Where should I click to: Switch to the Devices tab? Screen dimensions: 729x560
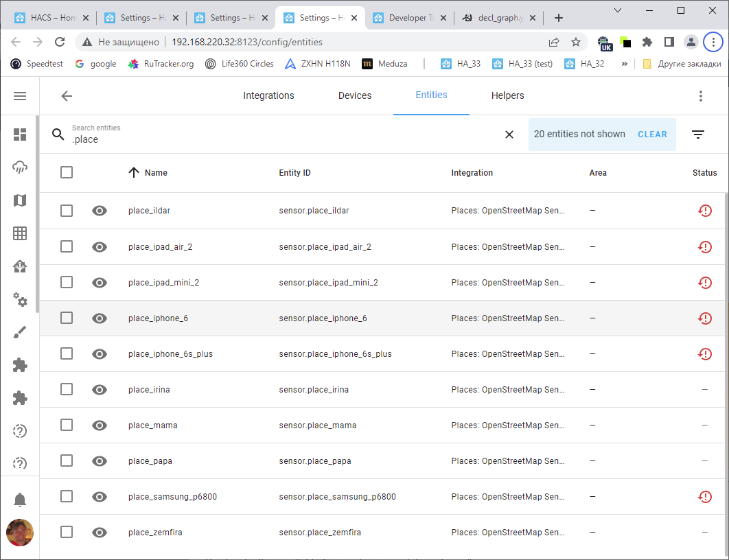pos(355,95)
